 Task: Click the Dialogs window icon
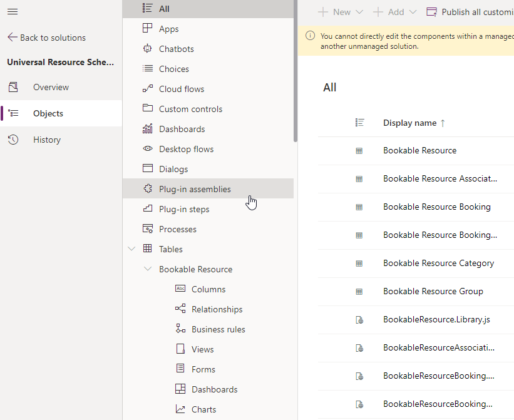tap(147, 168)
